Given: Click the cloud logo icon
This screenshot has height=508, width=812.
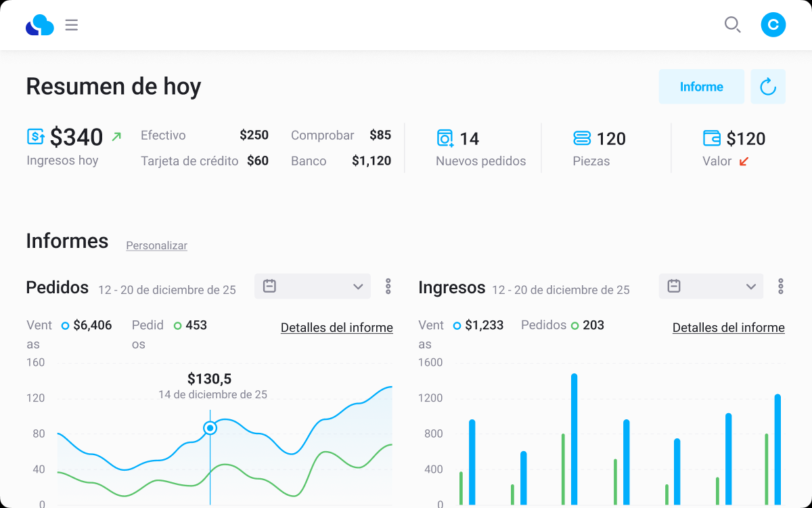Looking at the screenshot, I should pos(40,25).
